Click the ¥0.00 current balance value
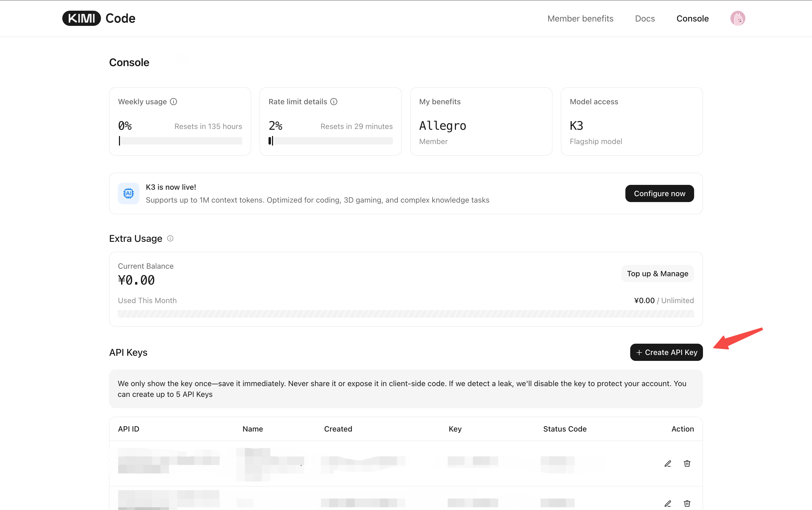The image size is (812, 510). (136, 280)
